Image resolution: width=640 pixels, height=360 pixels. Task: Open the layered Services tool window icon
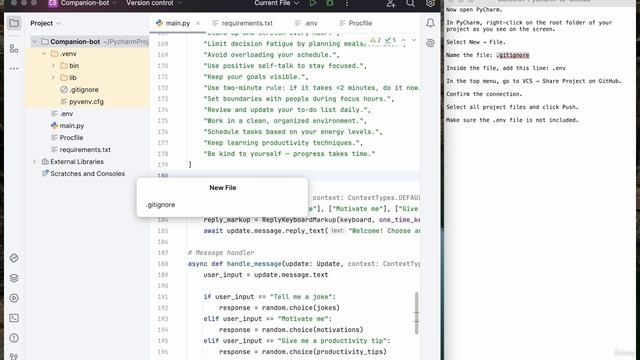click(14, 278)
